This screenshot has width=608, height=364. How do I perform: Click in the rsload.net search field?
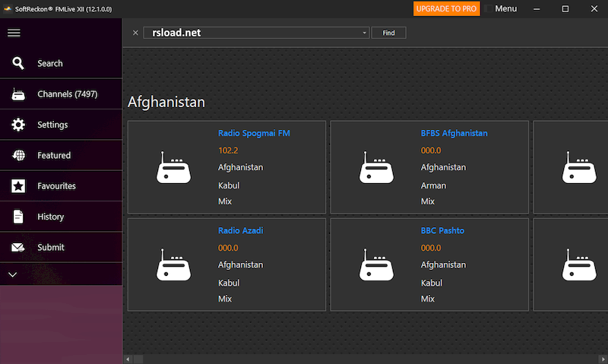251,33
